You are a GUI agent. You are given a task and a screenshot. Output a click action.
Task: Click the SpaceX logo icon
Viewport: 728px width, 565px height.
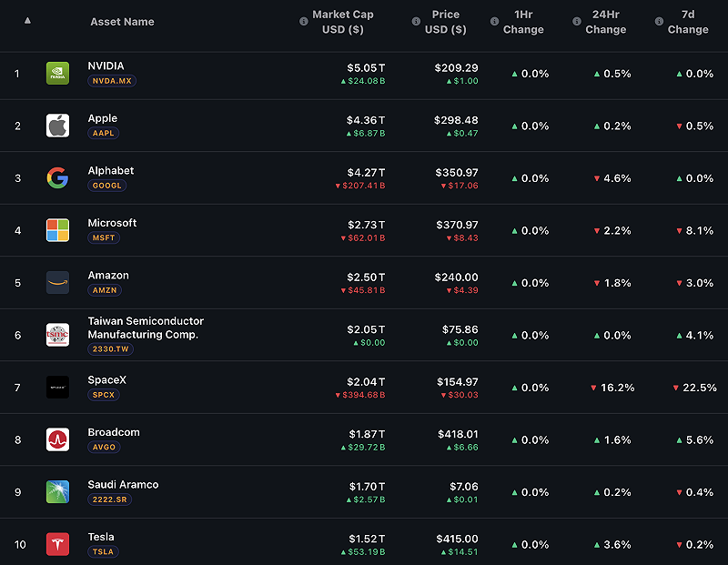tap(57, 388)
